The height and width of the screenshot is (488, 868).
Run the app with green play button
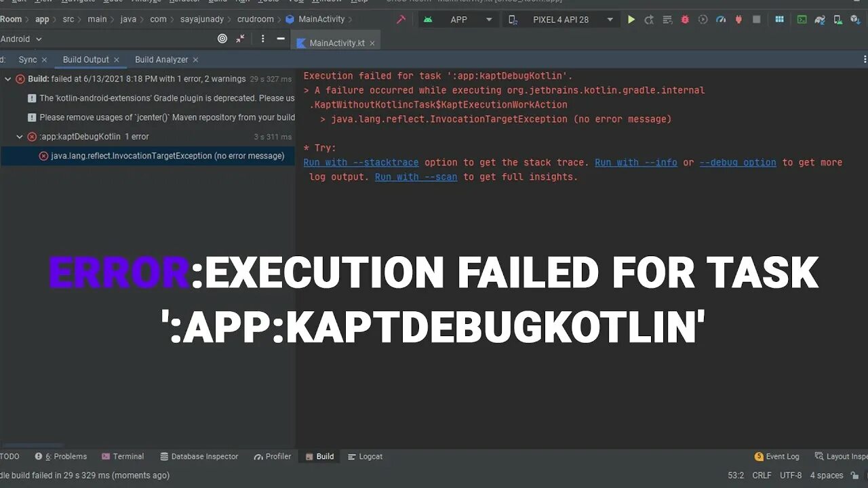click(x=631, y=20)
